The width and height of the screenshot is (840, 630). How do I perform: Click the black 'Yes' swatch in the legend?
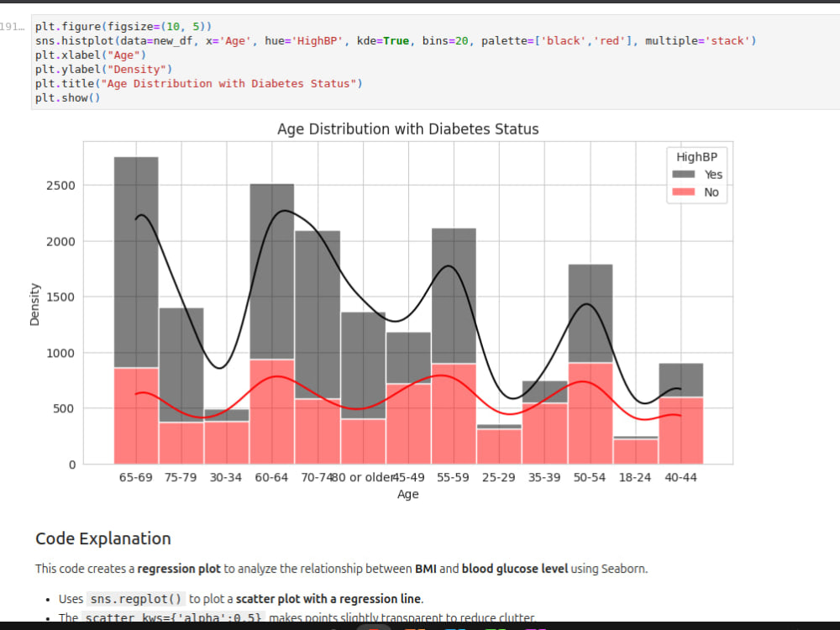[x=682, y=174]
